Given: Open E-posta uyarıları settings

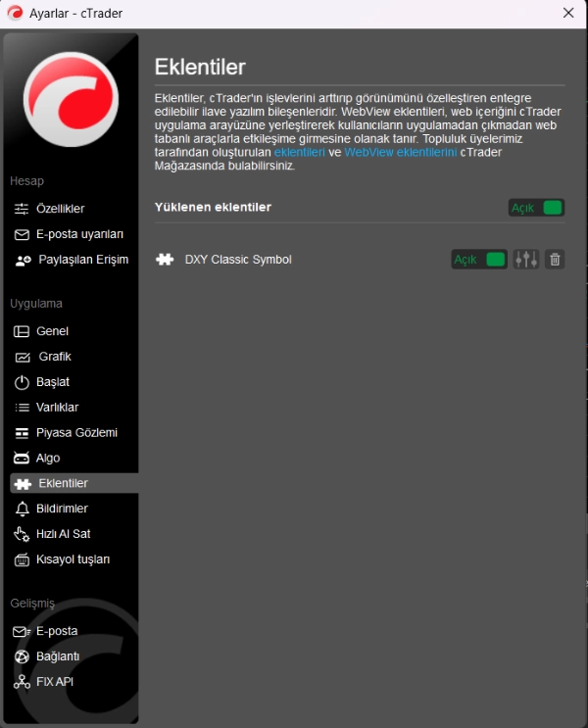Looking at the screenshot, I should click(x=78, y=234).
